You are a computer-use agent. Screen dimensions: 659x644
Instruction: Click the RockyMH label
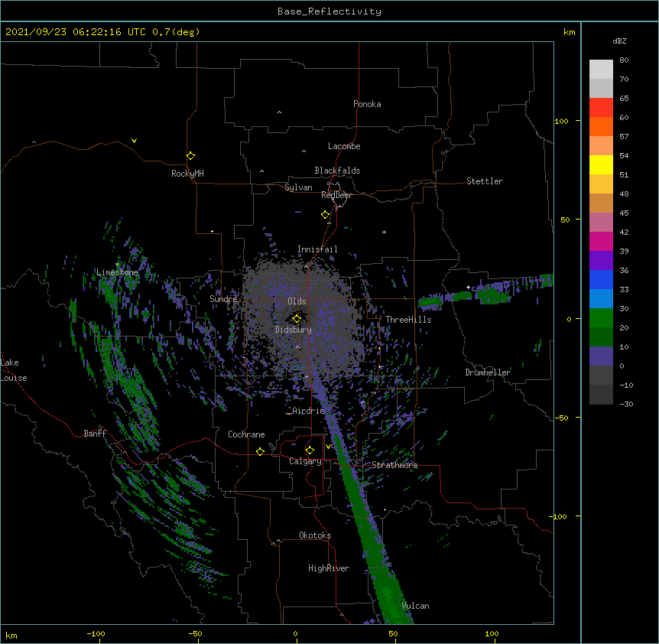tap(187, 174)
